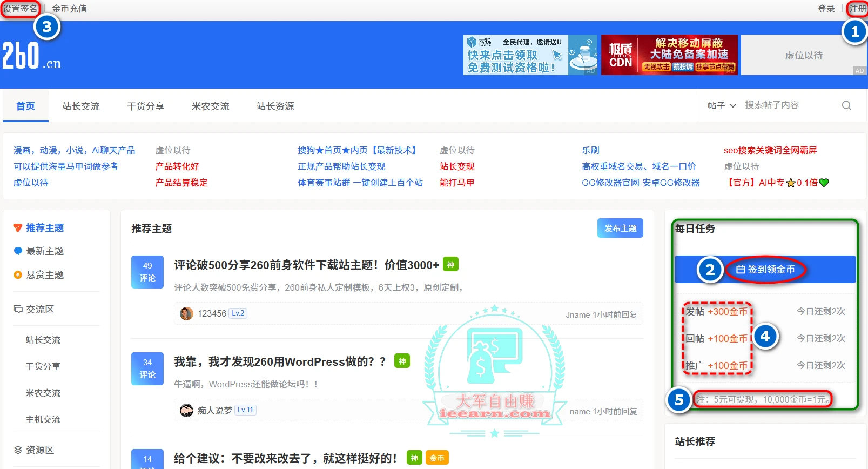Select 最新主题 in the sidebar
The width and height of the screenshot is (868, 469).
[x=45, y=251]
